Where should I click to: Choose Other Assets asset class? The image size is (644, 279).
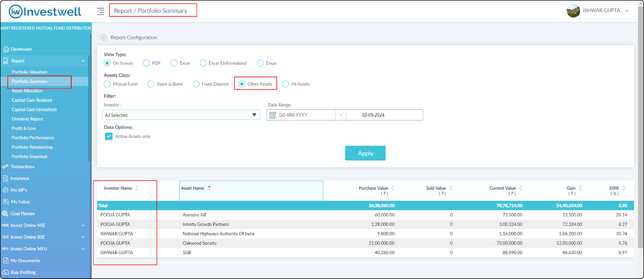point(242,84)
